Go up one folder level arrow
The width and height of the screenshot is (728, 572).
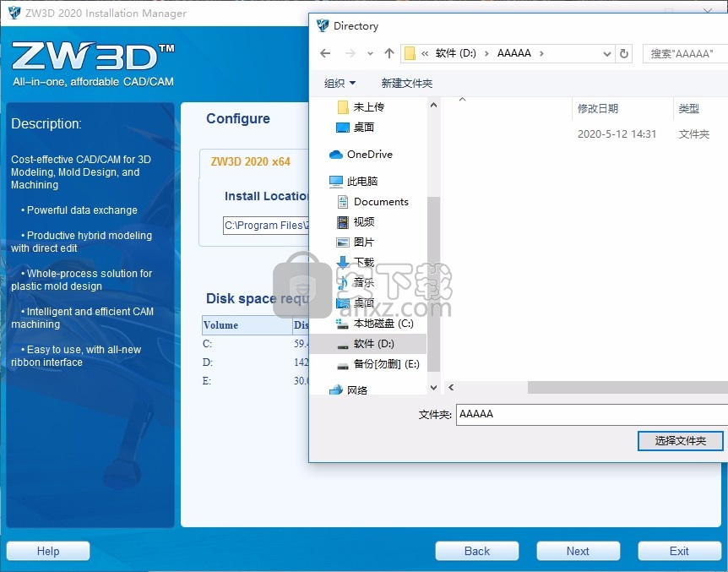click(389, 53)
